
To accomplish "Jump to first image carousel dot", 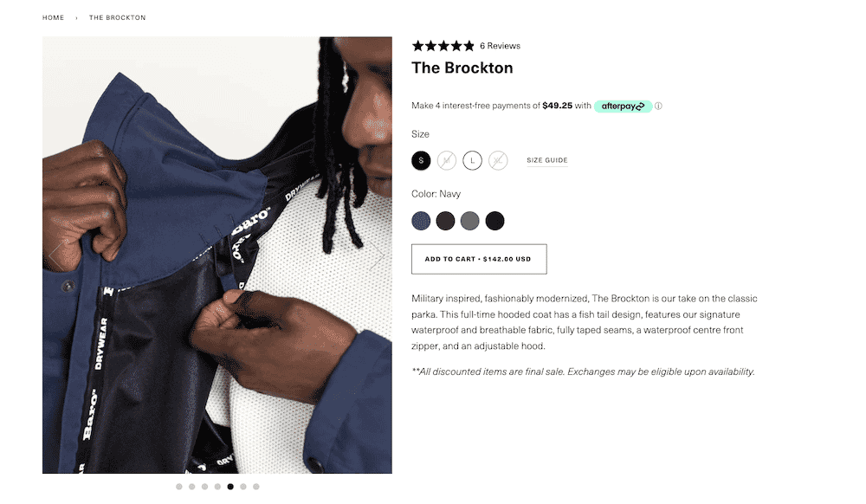I will tap(179, 487).
